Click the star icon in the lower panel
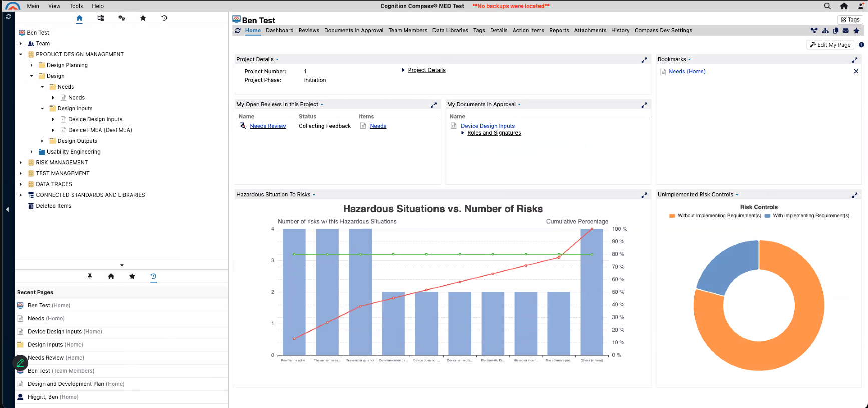868x408 pixels. coord(132,276)
